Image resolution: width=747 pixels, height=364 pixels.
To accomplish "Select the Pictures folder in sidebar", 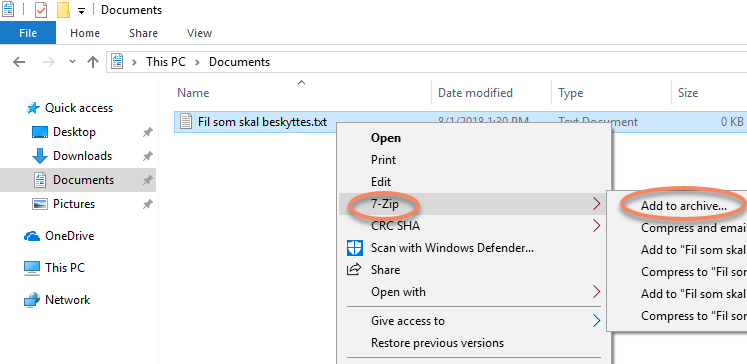I will pyautogui.click(x=74, y=204).
